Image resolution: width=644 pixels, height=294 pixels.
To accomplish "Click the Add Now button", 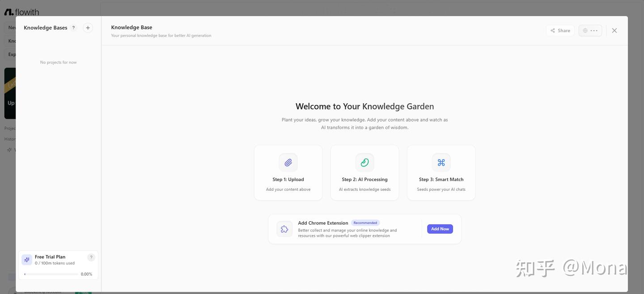I will click(x=440, y=229).
